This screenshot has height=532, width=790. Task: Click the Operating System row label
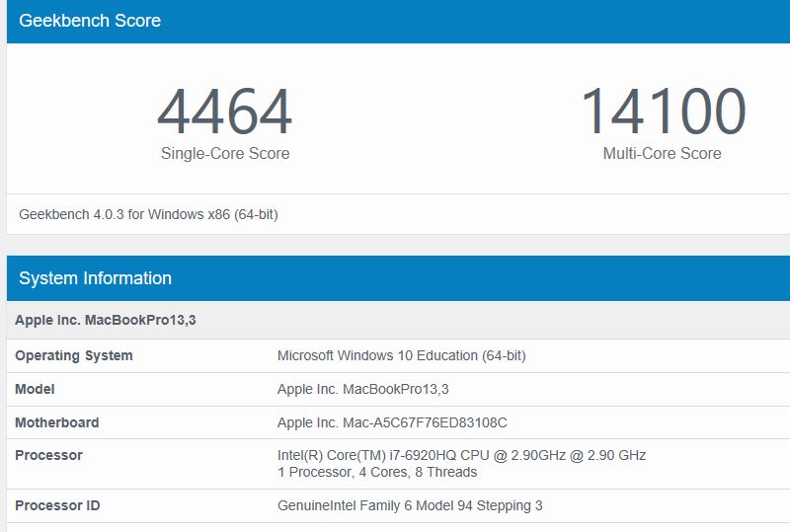(x=74, y=355)
